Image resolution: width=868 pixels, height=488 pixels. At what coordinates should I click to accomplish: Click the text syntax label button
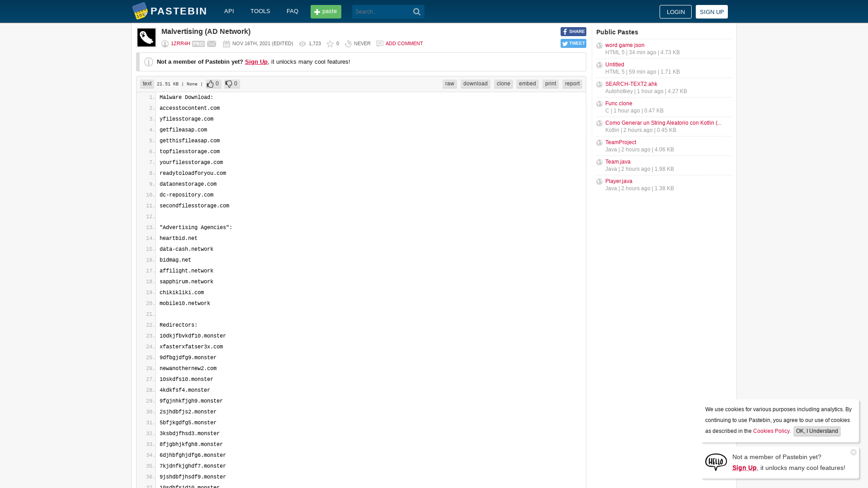tap(147, 84)
